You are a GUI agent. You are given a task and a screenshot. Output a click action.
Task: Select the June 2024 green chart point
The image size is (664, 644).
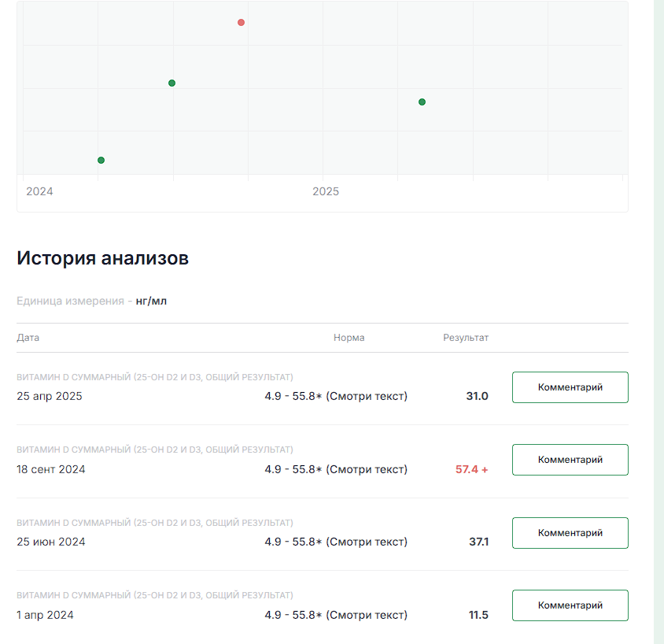pos(172,83)
